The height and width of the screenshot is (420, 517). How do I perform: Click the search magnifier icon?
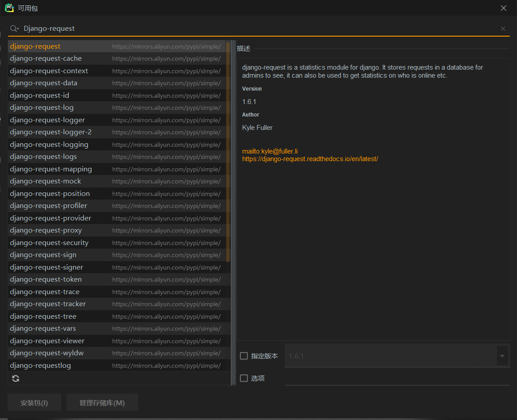(x=14, y=29)
